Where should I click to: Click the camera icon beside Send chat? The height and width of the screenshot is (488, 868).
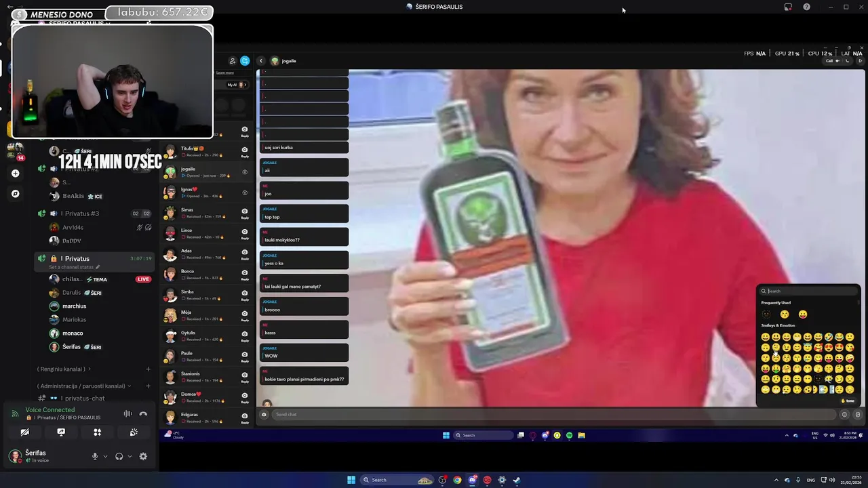(264, 414)
